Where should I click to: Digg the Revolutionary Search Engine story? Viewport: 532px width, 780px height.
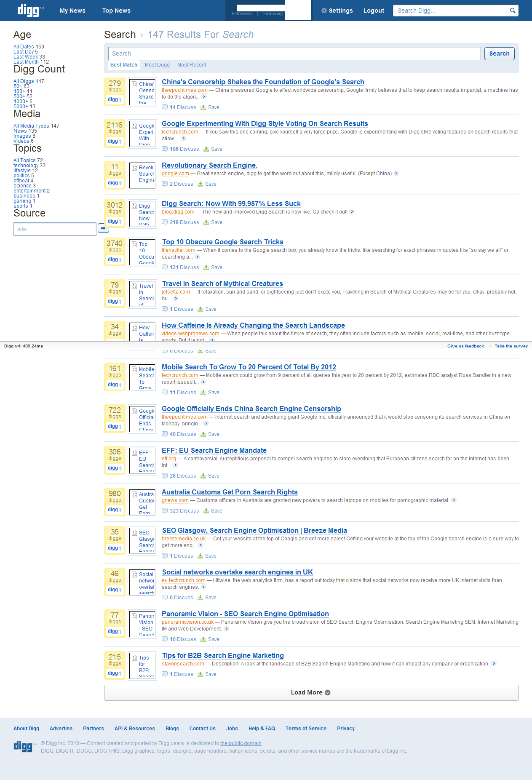(115, 183)
